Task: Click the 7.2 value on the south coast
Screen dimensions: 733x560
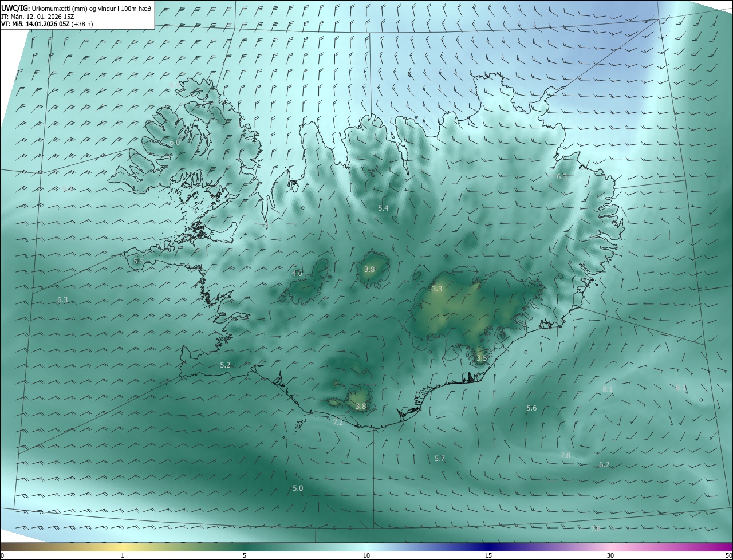Action: tap(338, 422)
